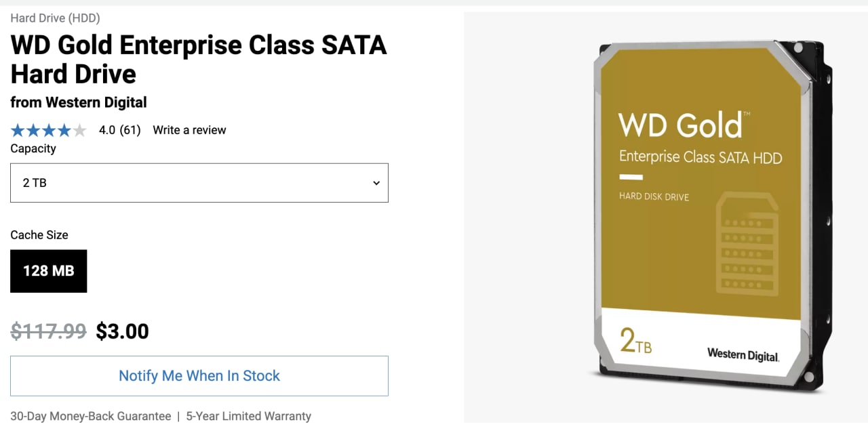The width and height of the screenshot is (868, 437).
Task: Click the WD Gold Enterprise Class product title
Action: coord(199,60)
